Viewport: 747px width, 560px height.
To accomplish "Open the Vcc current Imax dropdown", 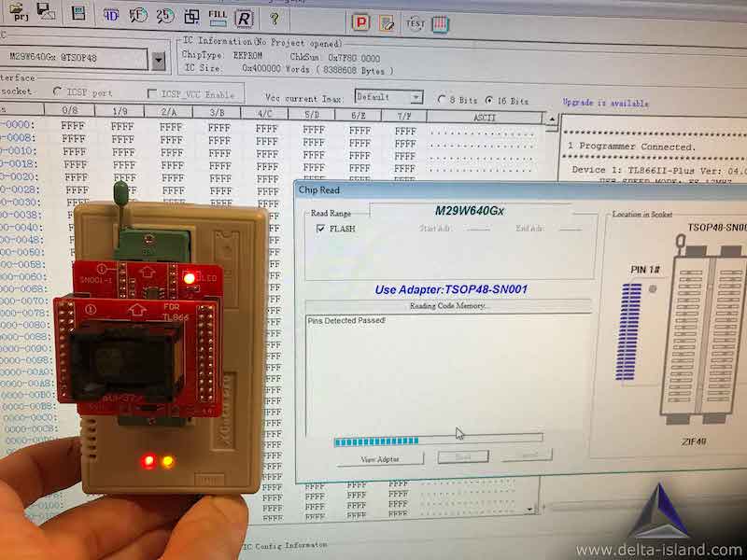I will [x=416, y=98].
